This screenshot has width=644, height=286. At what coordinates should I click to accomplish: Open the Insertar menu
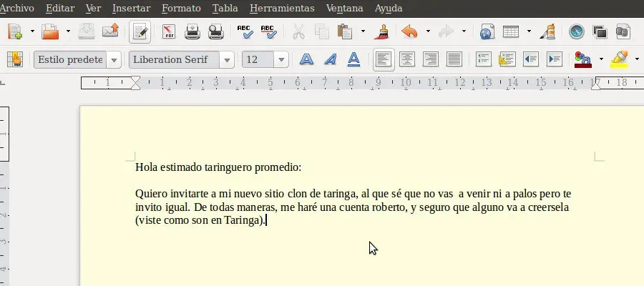[x=132, y=8]
